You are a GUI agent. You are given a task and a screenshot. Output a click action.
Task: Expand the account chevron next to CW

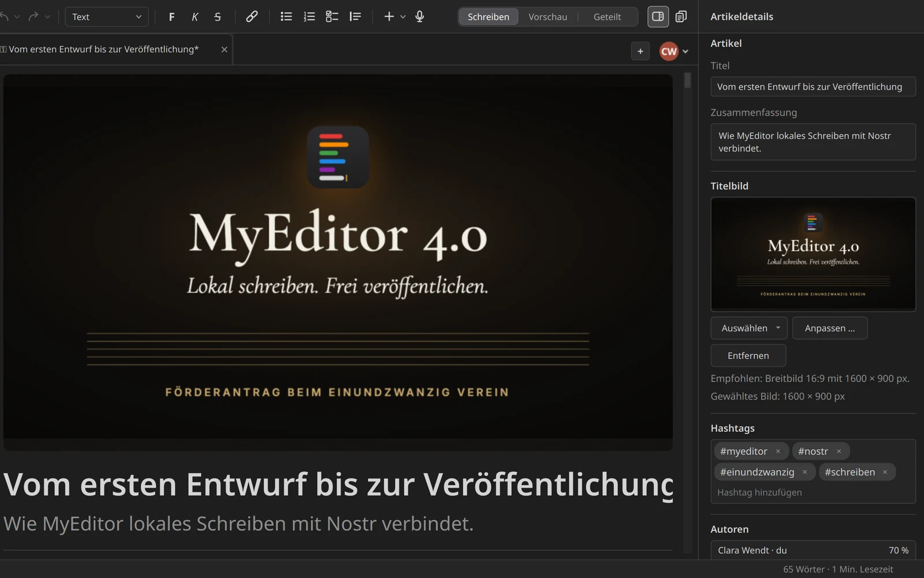click(x=685, y=51)
